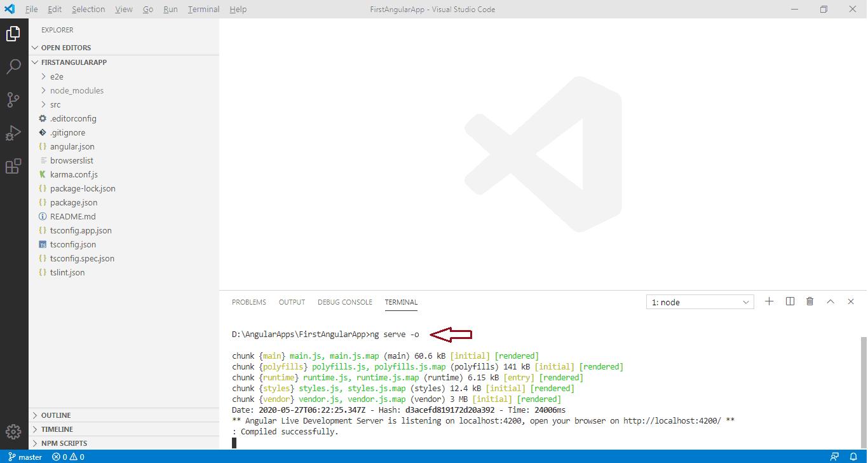Viewport: 868px width, 463px height.
Task: Open the Terminal menu
Action: point(203,10)
